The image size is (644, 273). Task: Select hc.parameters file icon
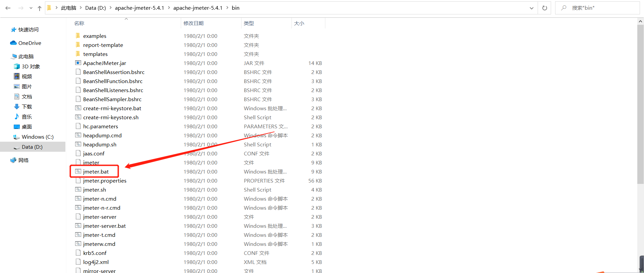click(78, 126)
